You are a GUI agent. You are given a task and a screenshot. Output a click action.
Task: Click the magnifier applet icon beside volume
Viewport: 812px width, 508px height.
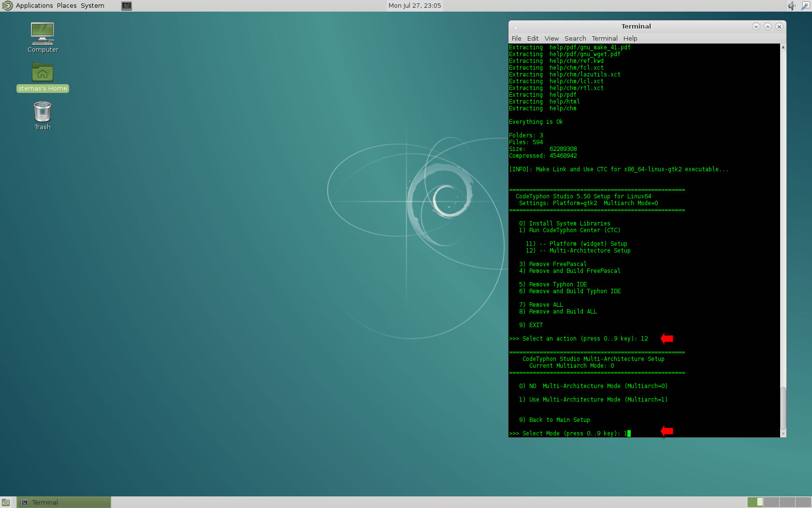tap(805, 6)
